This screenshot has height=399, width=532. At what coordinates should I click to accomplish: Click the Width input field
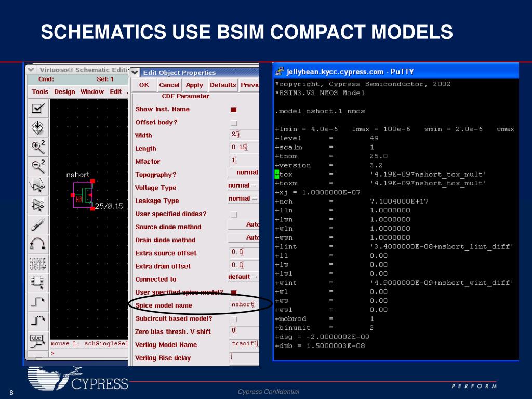click(244, 135)
